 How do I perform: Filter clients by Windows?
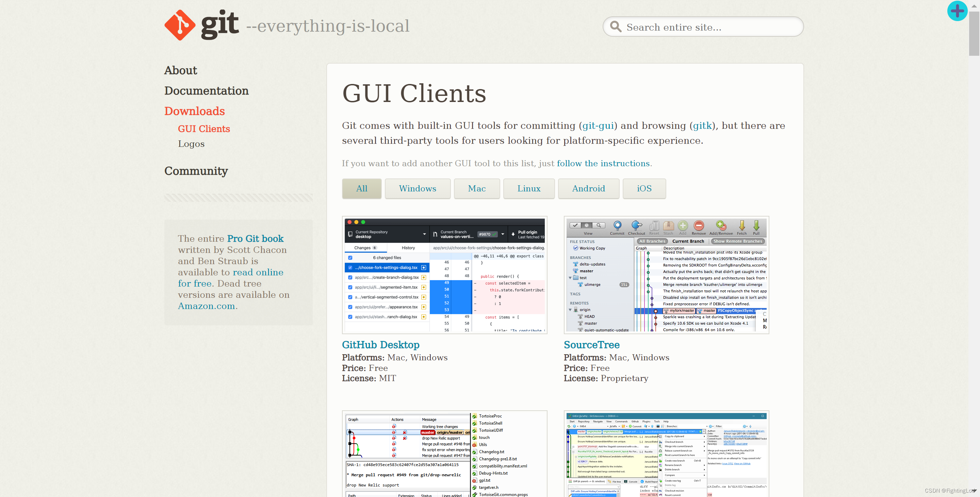[x=418, y=188]
